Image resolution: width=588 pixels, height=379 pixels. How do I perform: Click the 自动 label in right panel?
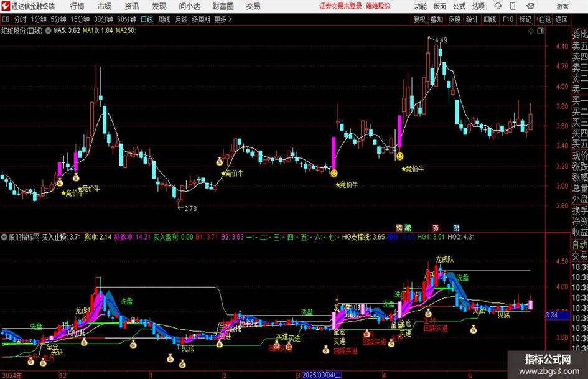(x=580, y=245)
